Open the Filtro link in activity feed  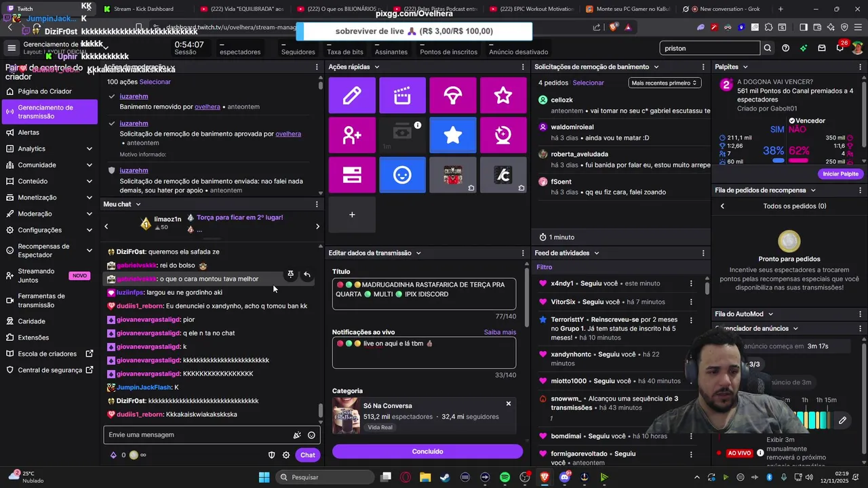click(x=545, y=267)
